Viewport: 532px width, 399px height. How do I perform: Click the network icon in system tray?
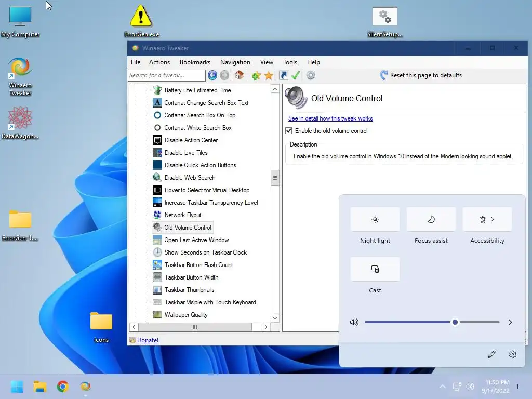click(x=457, y=387)
